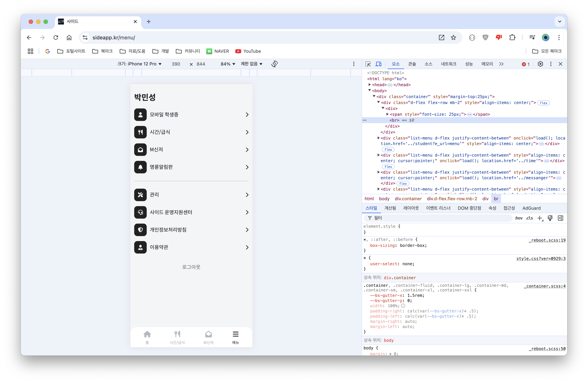Screen dimensions: 588x383
Task: Open the 계산됨 styles tab
Action: (x=390, y=208)
